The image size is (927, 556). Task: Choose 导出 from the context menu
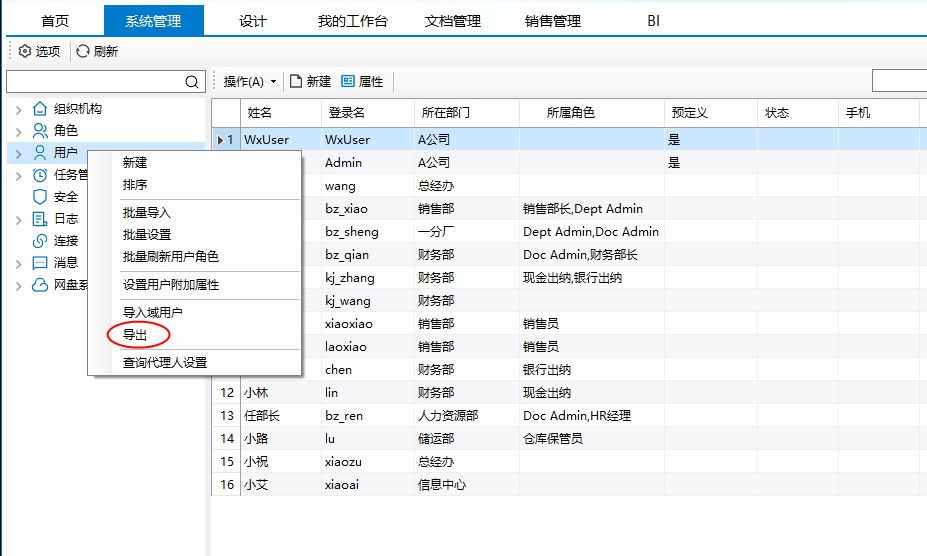coord(135,335)
